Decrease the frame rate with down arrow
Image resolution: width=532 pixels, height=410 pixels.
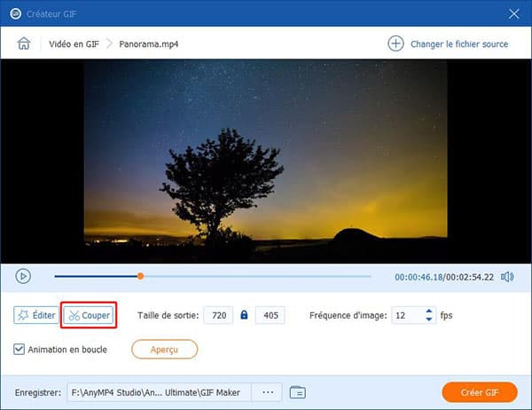coord(430,319)
